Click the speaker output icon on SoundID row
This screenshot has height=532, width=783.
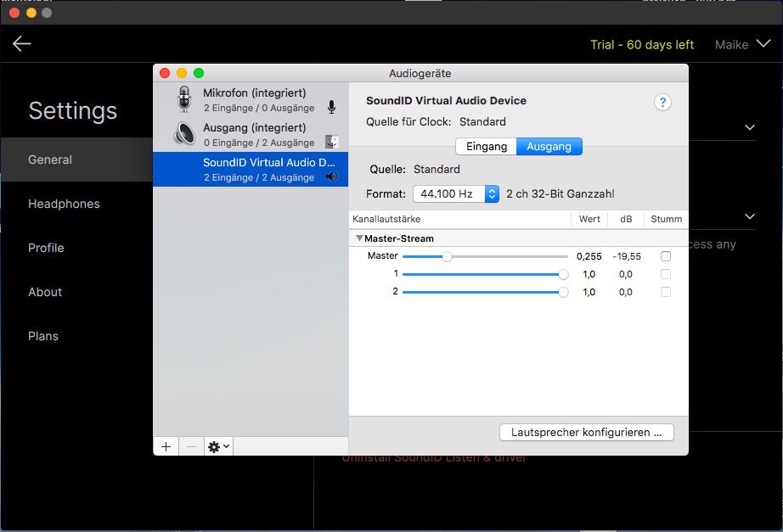331,177
